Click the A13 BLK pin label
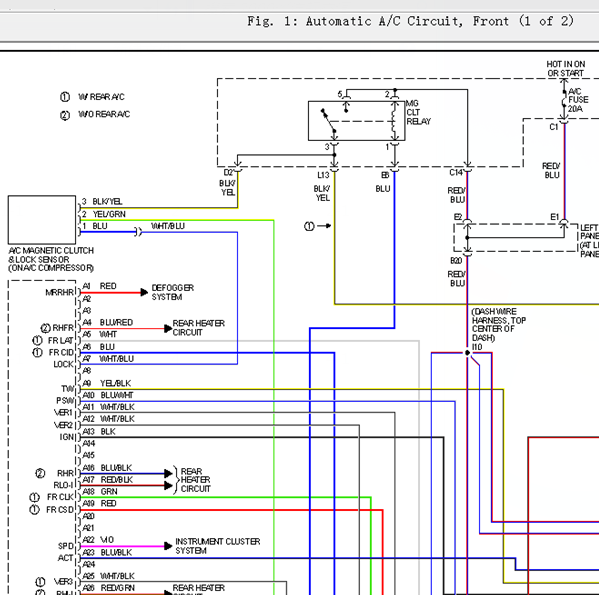This screenshot has height=595, width=599. [99, 432]
